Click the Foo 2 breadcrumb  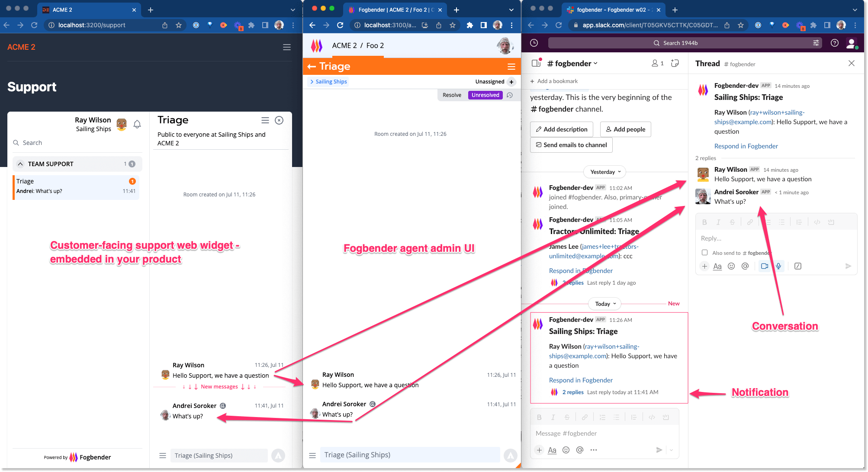click(375, 45)
